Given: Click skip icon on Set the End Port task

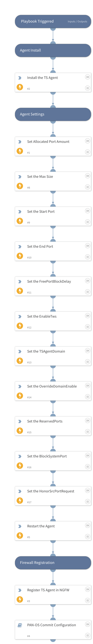Looking at the screenshot, I should (87, 246).
